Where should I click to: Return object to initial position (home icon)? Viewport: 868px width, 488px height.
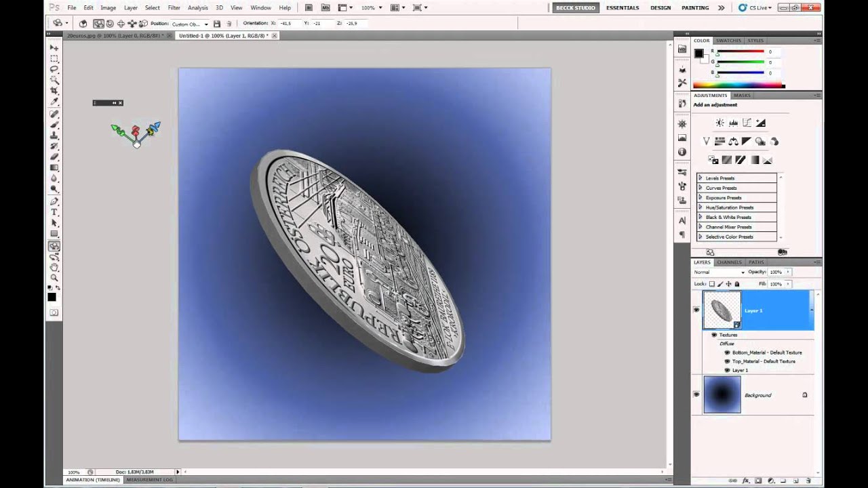coord(83,23)
